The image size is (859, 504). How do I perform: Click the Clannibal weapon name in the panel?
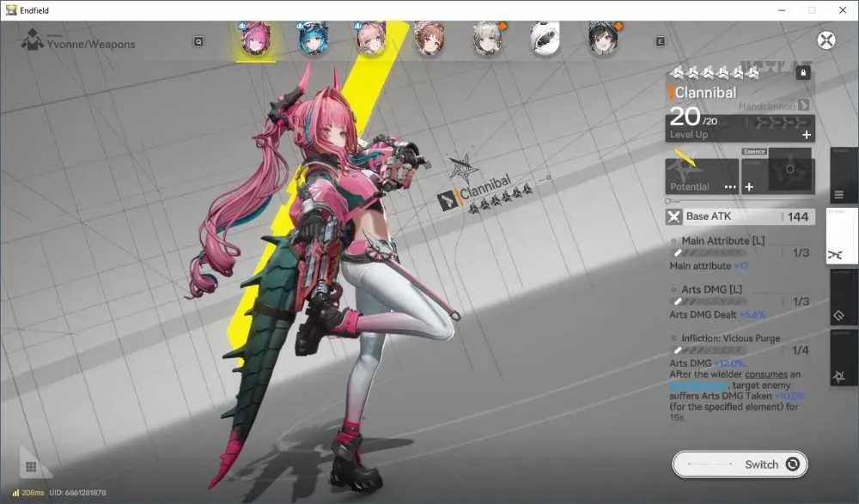pos(705,93)
